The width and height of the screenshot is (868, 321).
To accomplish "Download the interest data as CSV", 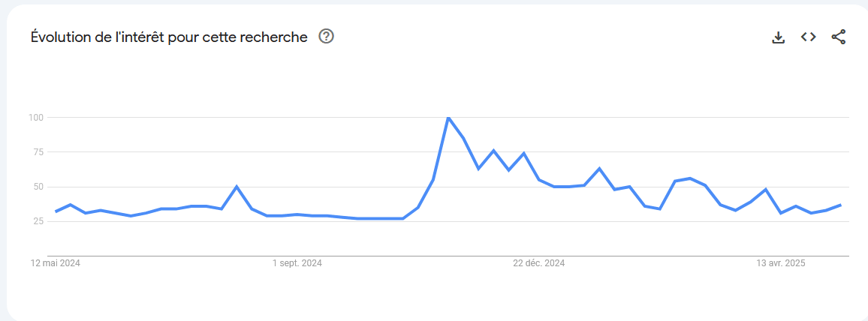I will (779, 37).
